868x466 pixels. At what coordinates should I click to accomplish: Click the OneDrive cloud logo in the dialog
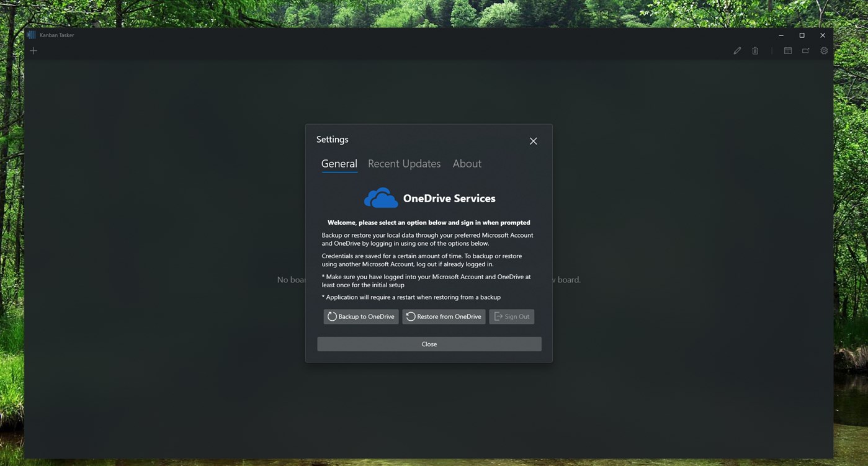[x=380, y=197]
